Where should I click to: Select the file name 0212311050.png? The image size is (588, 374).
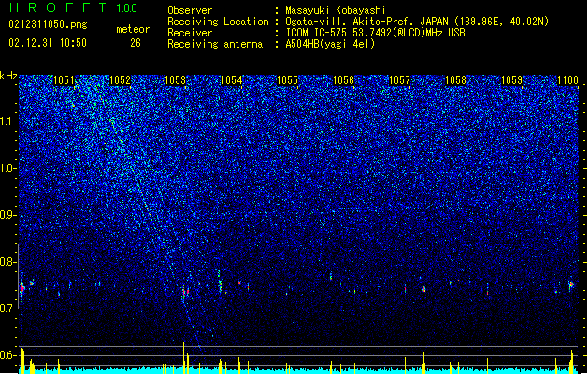(48, 24)
